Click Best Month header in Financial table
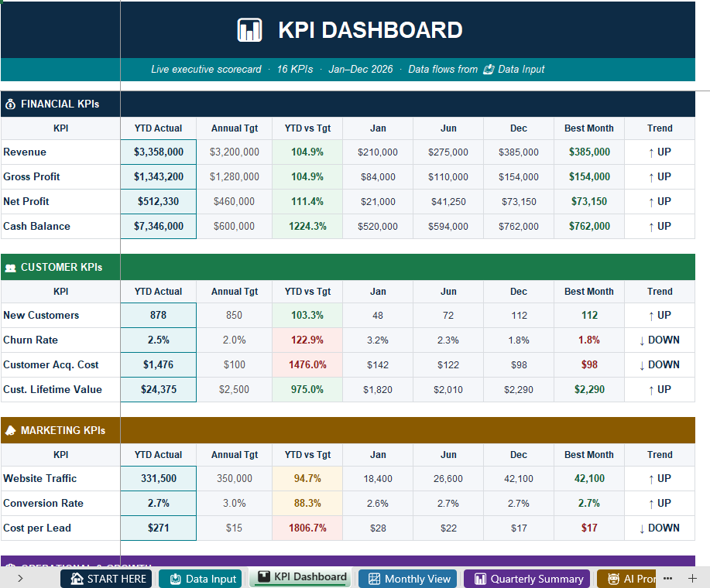Viewport: 710px width, 588px height. point(589,128)
